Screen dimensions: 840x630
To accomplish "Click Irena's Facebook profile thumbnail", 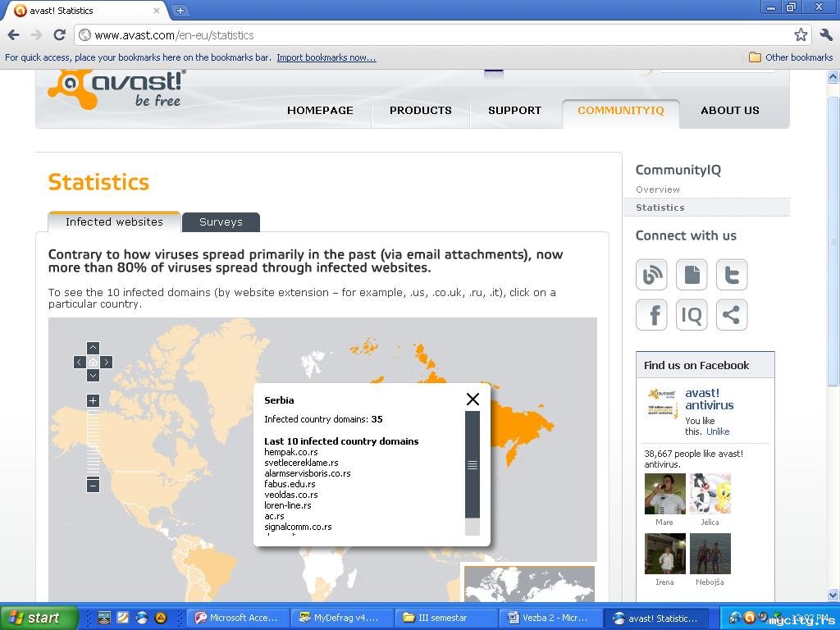I will (x=664, y=554).
